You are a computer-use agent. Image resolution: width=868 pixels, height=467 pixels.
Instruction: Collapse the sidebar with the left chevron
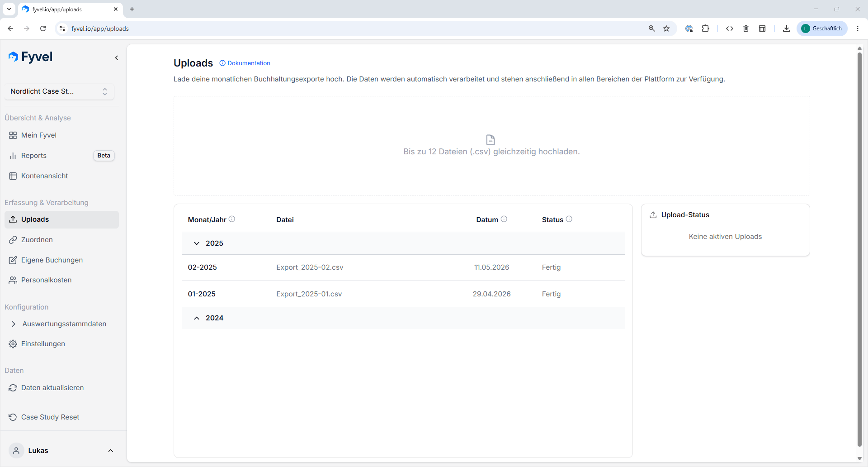tap(117, 58)
